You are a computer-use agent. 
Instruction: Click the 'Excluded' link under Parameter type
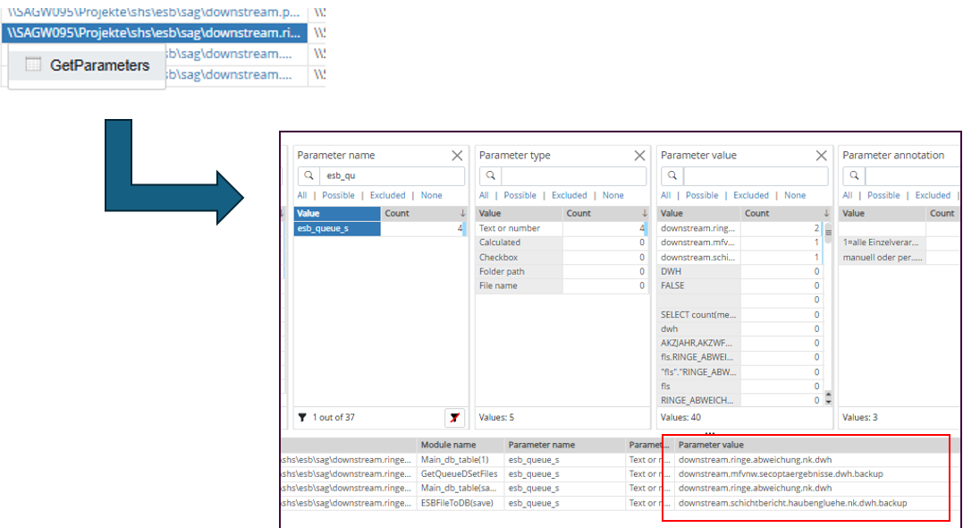[x=570, y=195]
